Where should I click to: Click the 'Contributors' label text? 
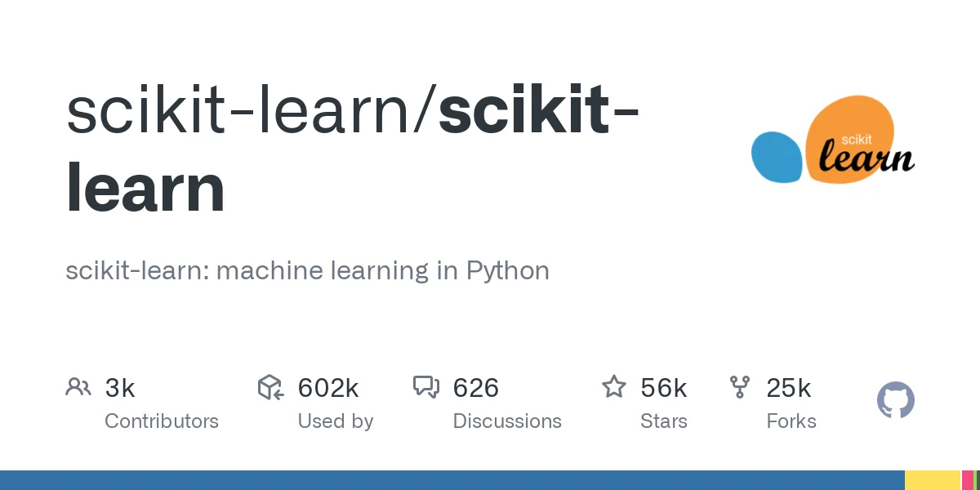pos(162,421)
